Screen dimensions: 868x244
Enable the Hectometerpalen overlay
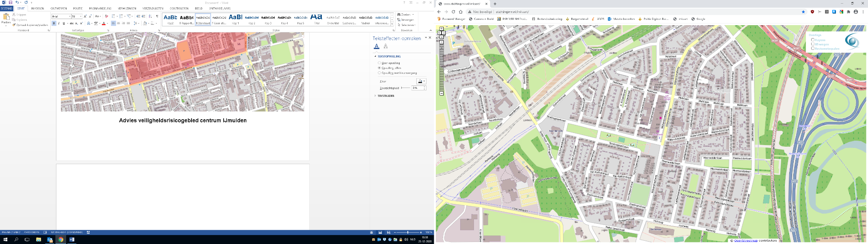[x=813, y=48]
